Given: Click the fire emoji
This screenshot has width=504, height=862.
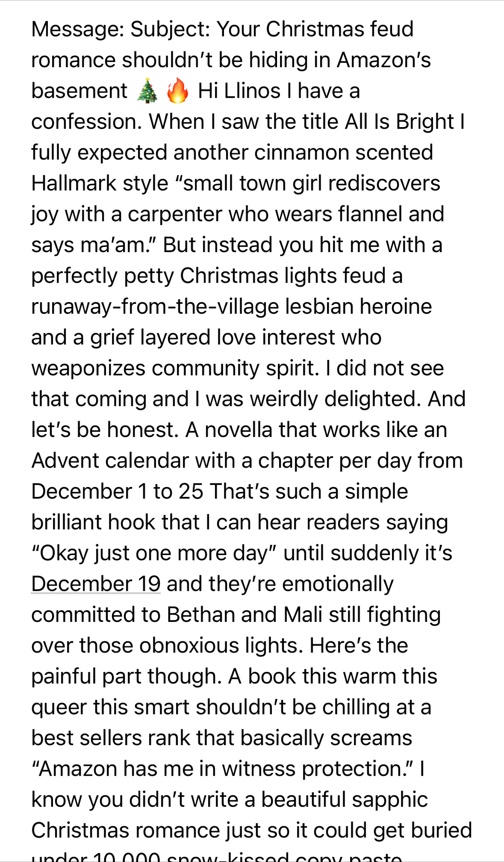Looking at the screenshot, I should click(x=177, y=91).
